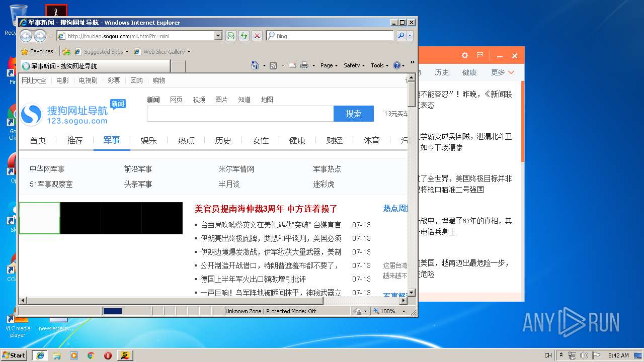Open a new blank IE tab
Viewport: 644px width, 362px height.
coord(179,66)
